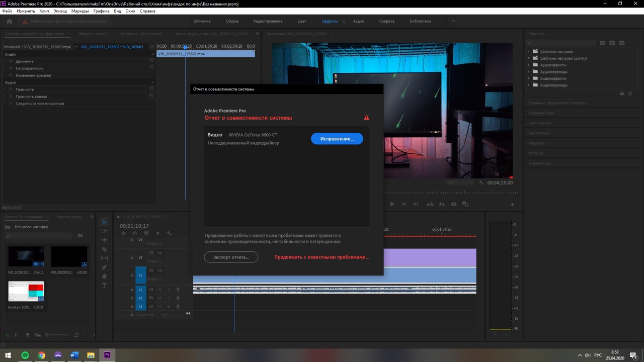Click Insert button in Program monitor
644x362 pixels.
430,204
